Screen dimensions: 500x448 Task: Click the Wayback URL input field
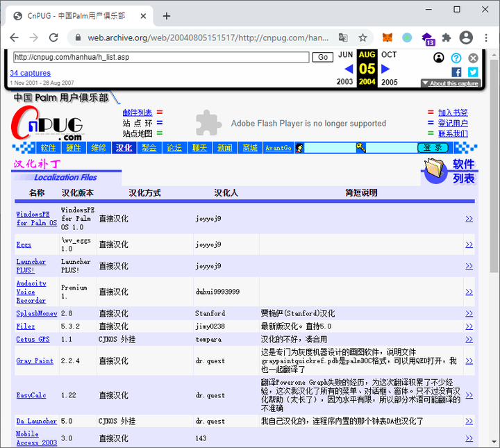click(x=160, y=57)
